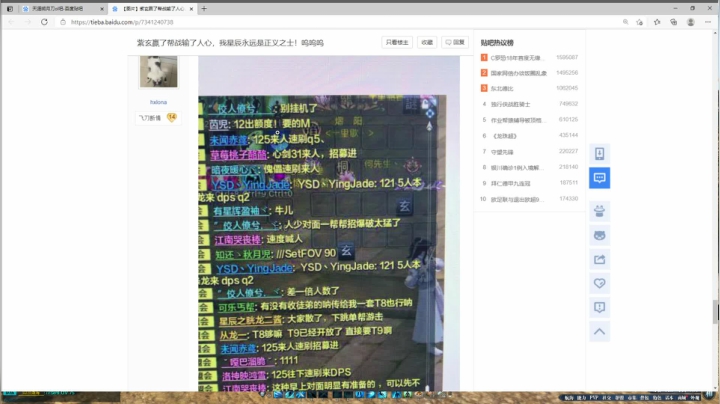Click the report feedback sidebar icon
The image size is (720, 404).
coord(599,307)
